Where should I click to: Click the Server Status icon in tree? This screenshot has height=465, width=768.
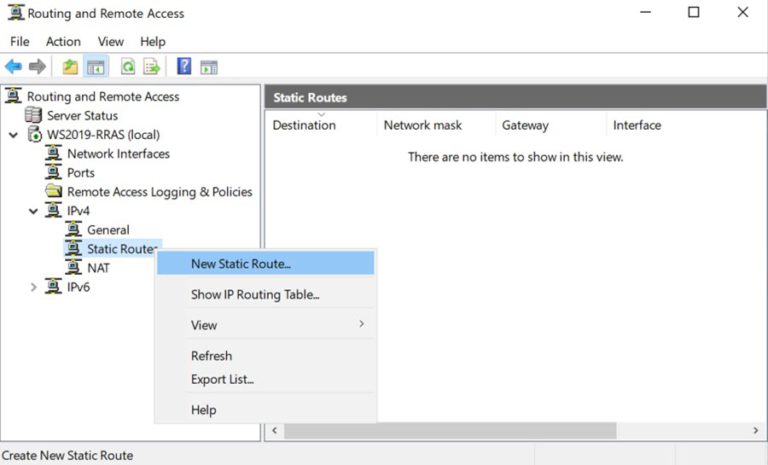point(33,115)
